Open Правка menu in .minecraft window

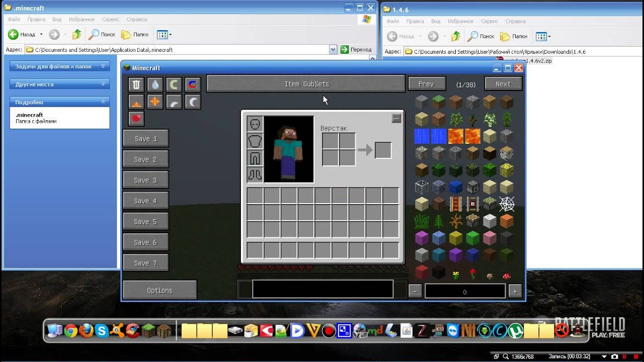pos(36,20)
